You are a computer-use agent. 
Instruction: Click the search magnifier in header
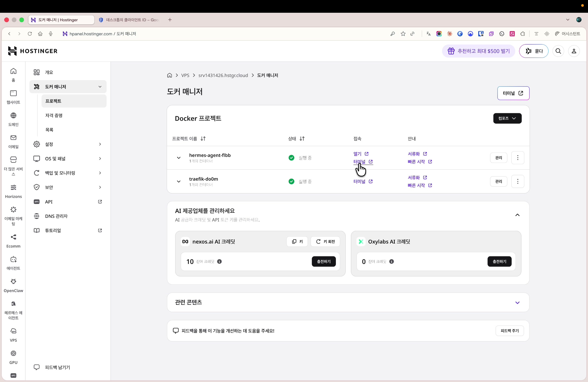click(x=558, y=51)
